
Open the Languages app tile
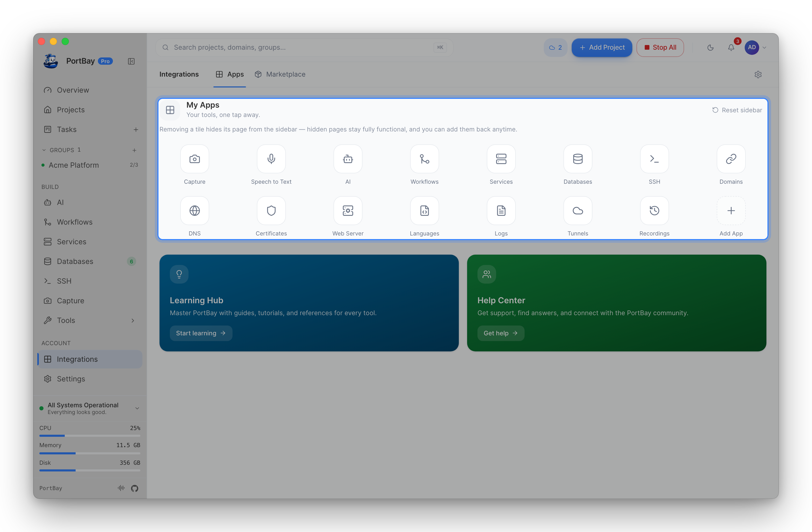click(424, 211)
